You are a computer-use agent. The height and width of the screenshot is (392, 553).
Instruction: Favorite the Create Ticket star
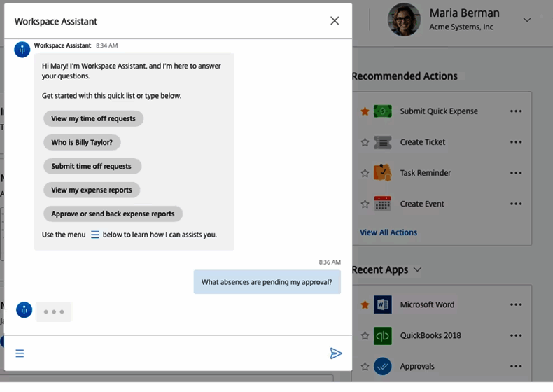click(365, 142)
